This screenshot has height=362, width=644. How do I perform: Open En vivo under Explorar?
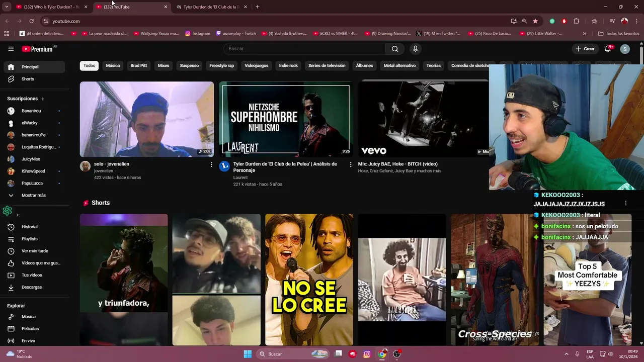(34, 341)
